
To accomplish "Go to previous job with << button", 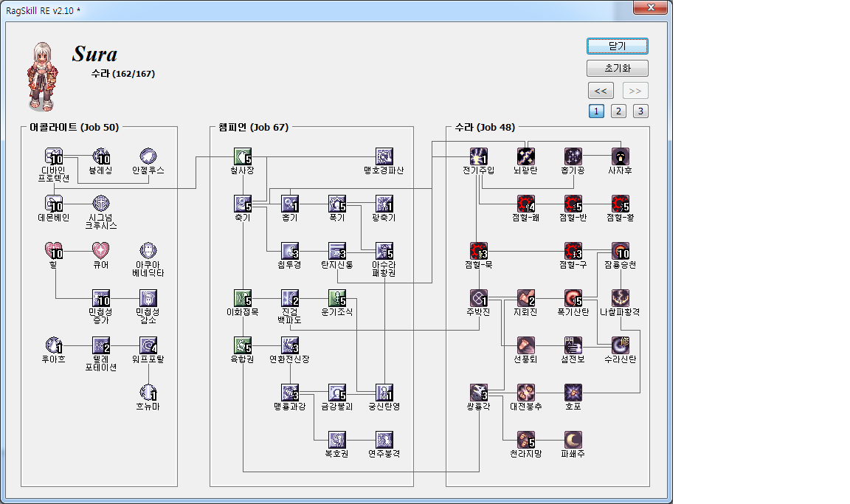I will tap(601, 91).
